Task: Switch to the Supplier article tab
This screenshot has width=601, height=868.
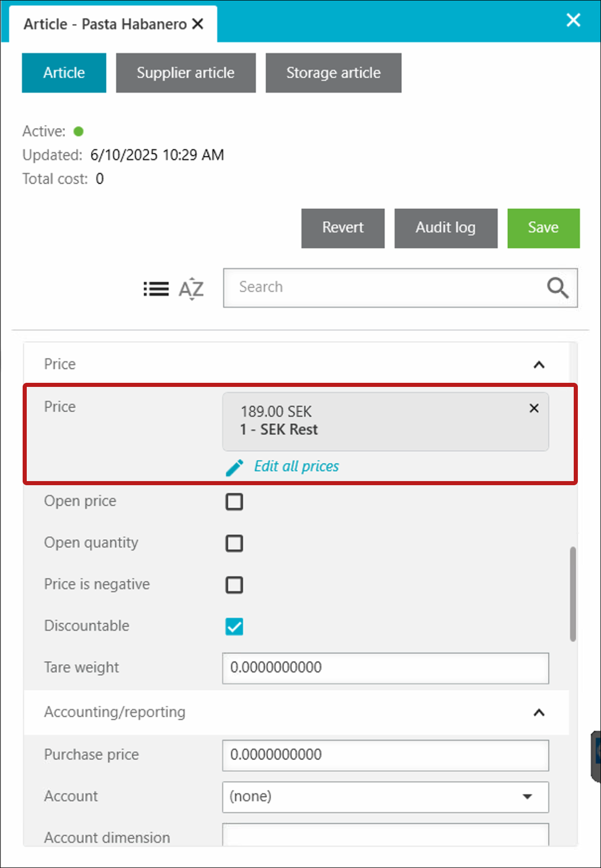Action: [186, 73]
